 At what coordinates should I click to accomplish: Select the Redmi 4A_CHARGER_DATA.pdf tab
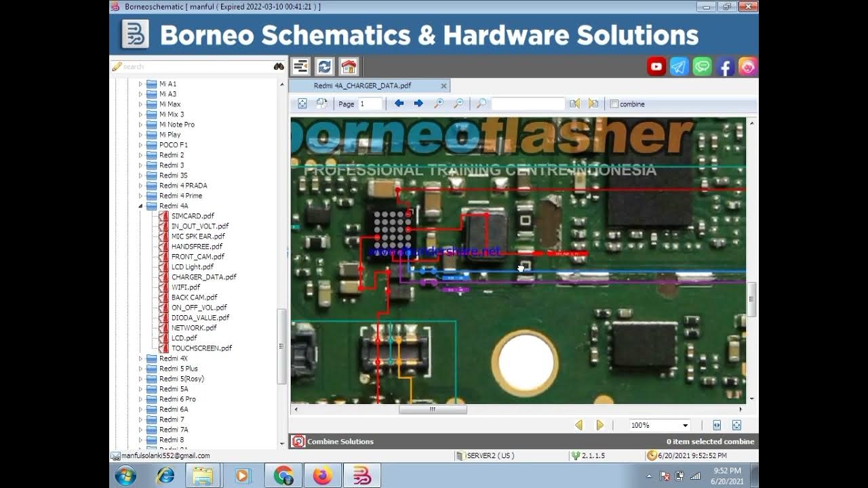point(362,86)
